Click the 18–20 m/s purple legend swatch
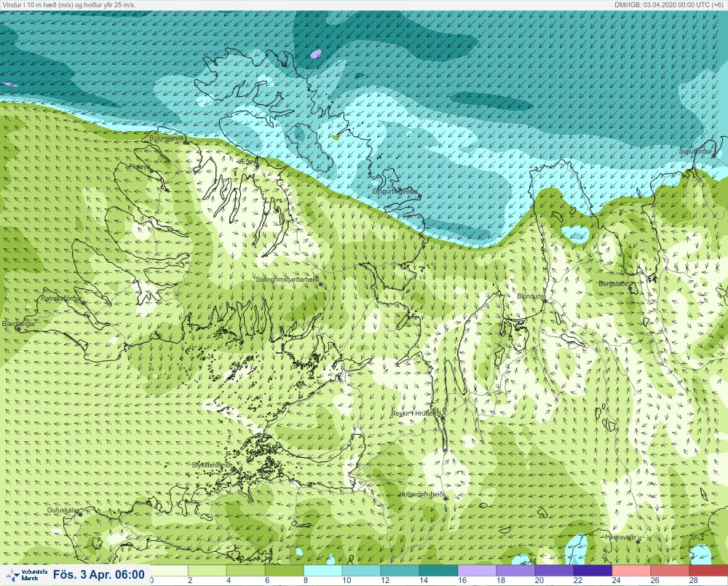Screen dimensions: 728x586 (515, 570)
